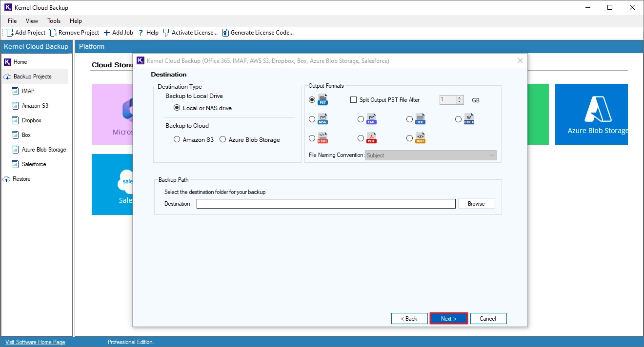
Task: Click the EML file format icon
Action: tap(372, 119)
